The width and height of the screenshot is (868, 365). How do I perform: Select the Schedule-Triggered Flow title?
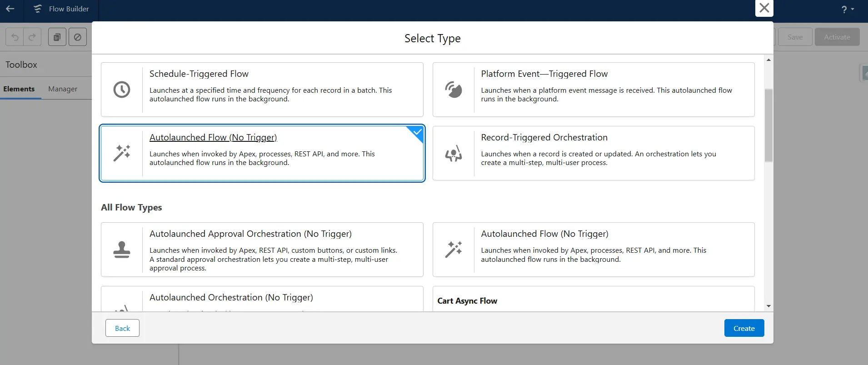(x=199, y=74)
